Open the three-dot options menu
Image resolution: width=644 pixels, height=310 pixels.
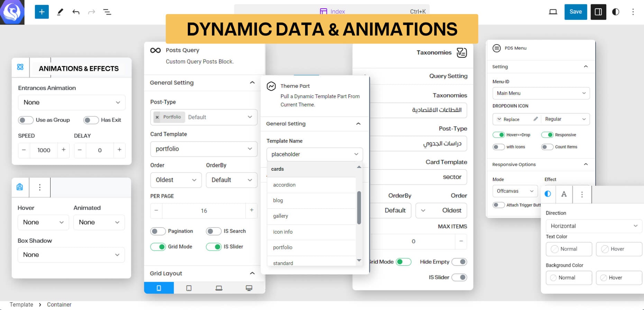pyautogui.click(x=633, y=12)
